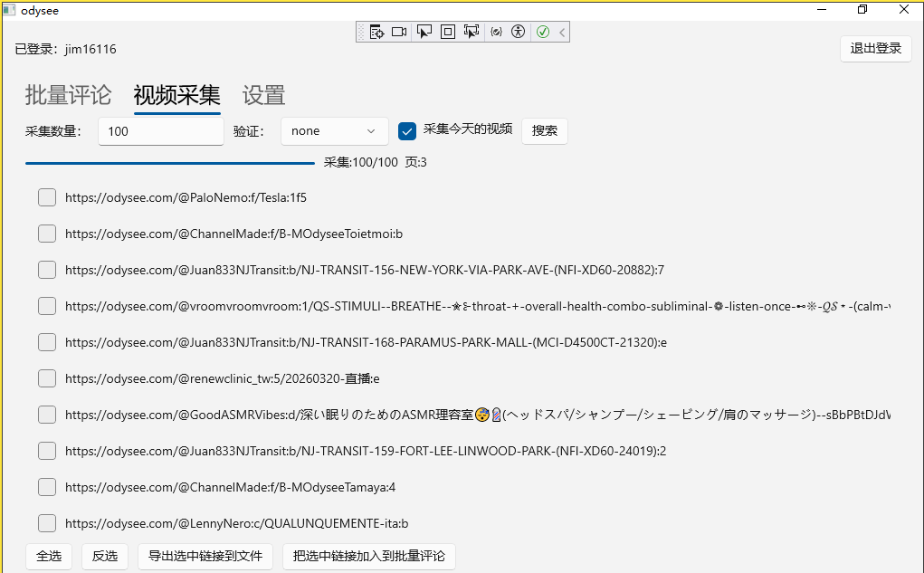Open the 验证 dropdown showing none
The width and height of the screenshot is (924, 573).
coord(334,131)
